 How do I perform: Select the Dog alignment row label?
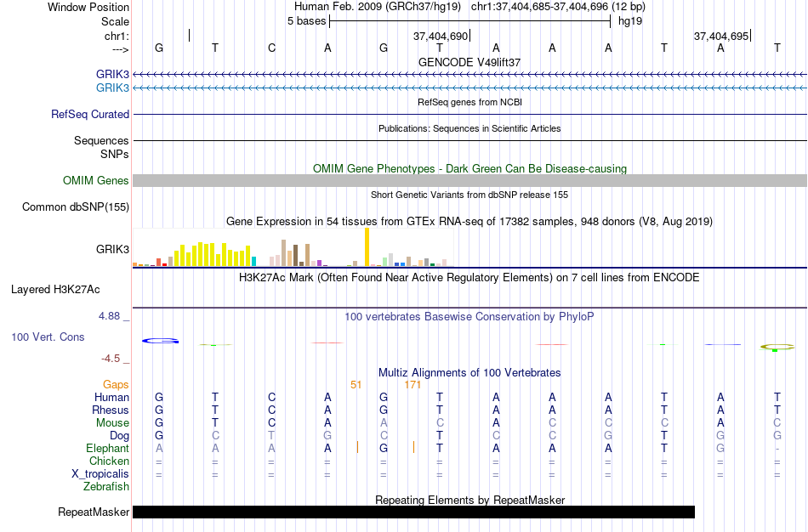[120, 436]
